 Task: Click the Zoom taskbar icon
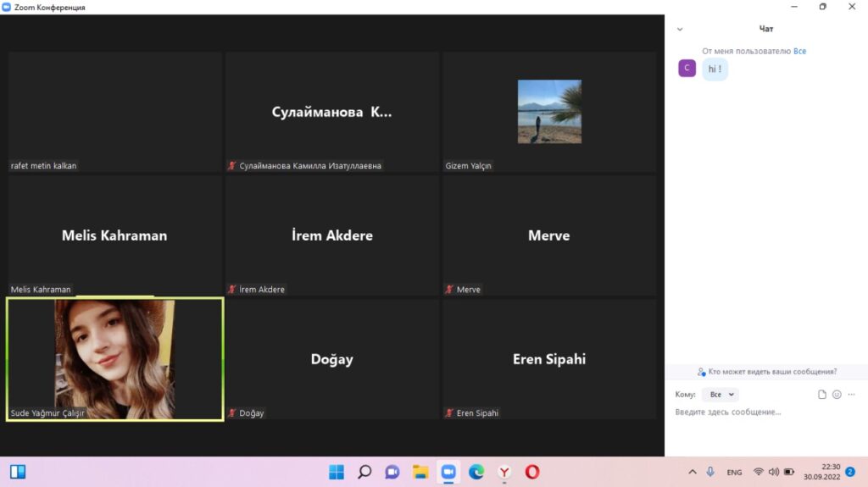pyautogui.click(x=448, y=472)
